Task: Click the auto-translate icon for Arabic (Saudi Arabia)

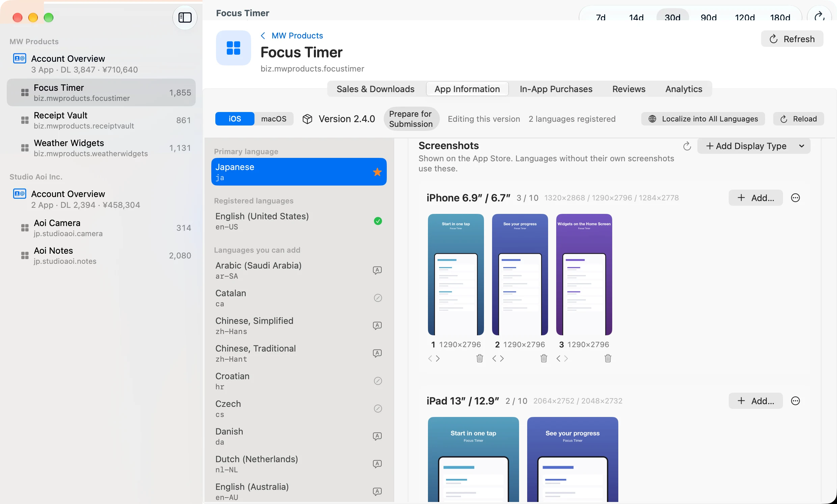Action: coord(377,271)
